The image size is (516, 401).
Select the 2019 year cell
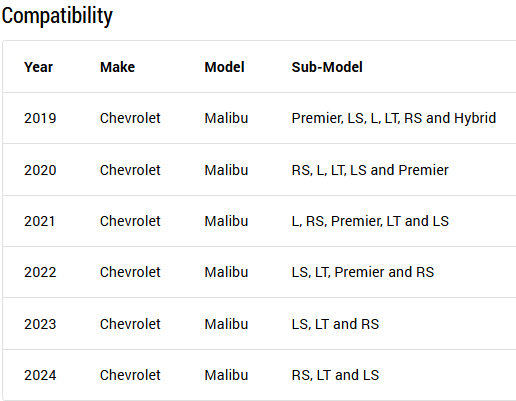pyautogui.click(x=40, y=118)
